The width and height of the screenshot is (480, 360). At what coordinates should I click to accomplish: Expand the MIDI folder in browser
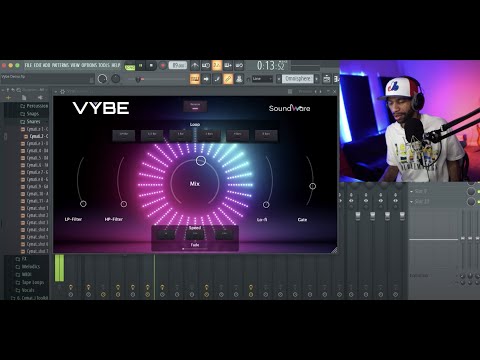(24, 274)
